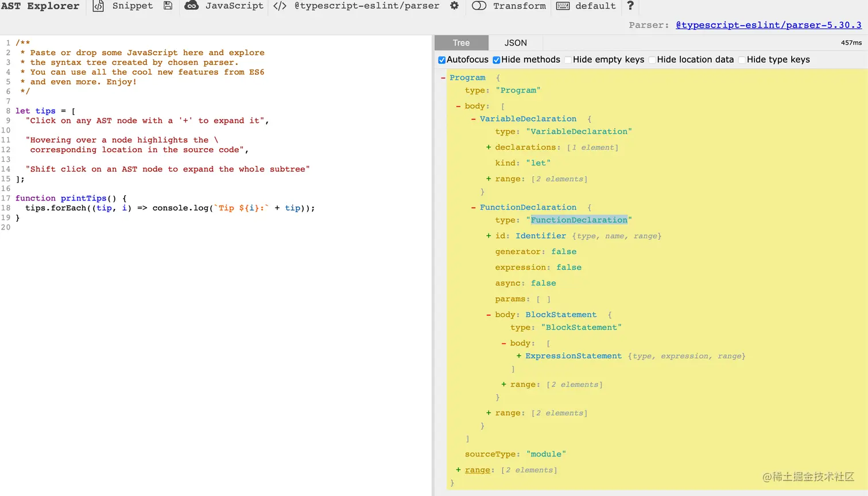The width and height of the screenshot is (868, 496).
Task: Click the expression: false value
Action: click(x=569, y=268)
